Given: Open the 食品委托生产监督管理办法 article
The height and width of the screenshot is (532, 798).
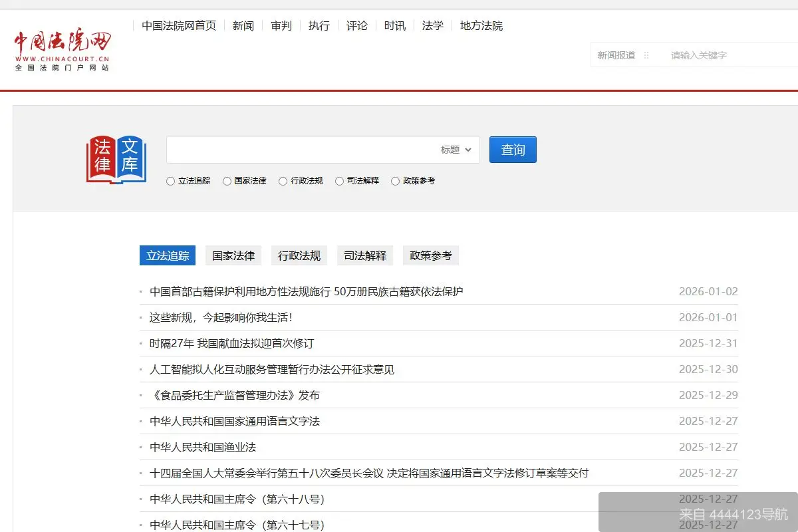Looking at the screenshot, I should (x=234, y=394).
